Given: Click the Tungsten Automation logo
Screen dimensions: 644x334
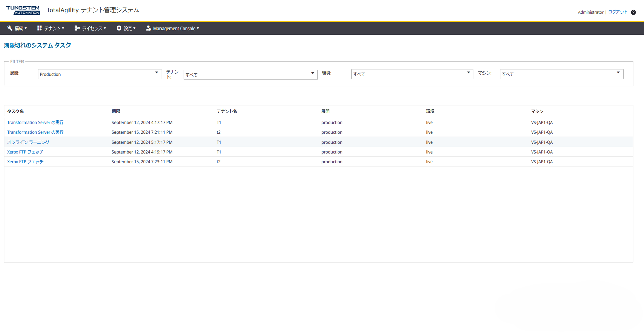Looking at the screenshot, I should (23, 10).
